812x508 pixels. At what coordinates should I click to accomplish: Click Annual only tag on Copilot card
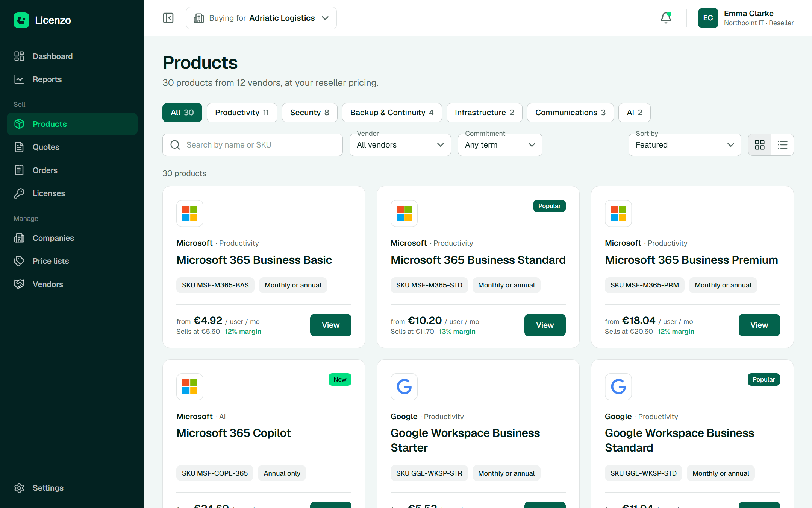[x=282, y=473]
